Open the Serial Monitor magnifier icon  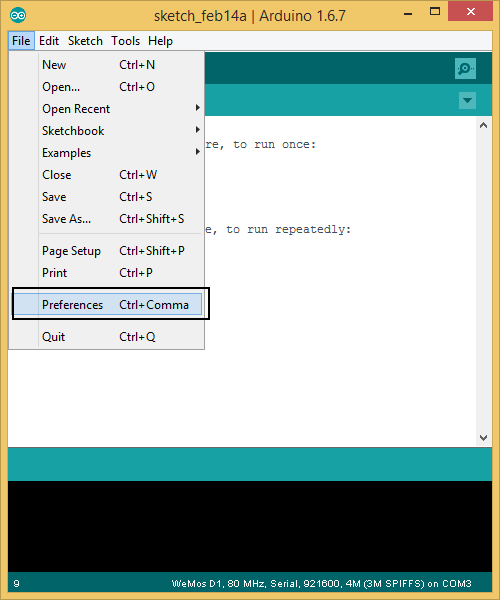pyautogui.click(x=465, y=69)
